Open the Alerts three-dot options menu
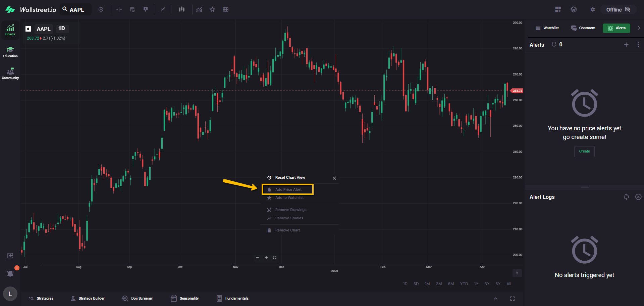Viewport: 644px width, 306px height. point(638,45)
